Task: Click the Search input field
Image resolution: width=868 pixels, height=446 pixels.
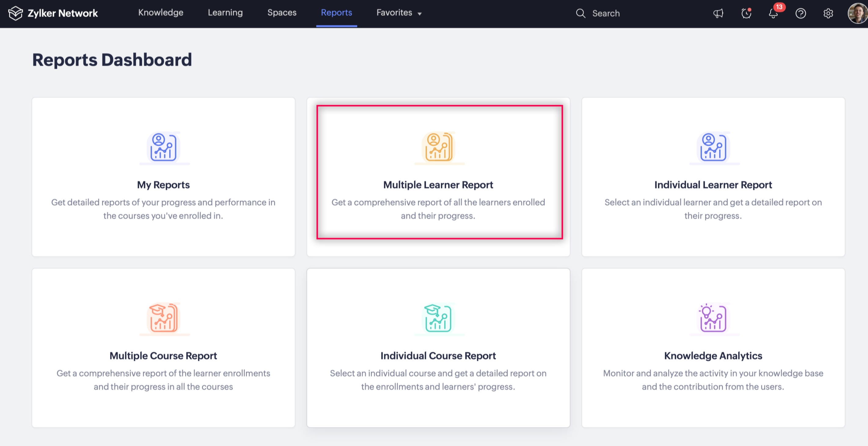Action: [x=606, y=13]
